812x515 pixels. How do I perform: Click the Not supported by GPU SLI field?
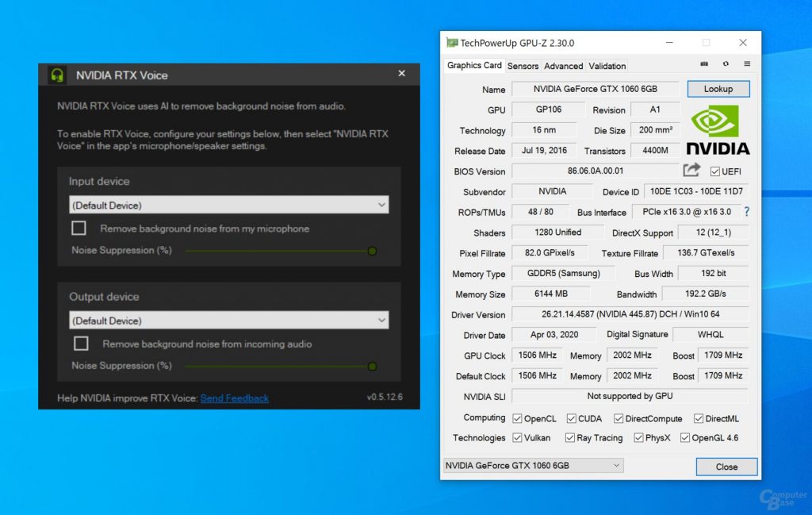630,396
